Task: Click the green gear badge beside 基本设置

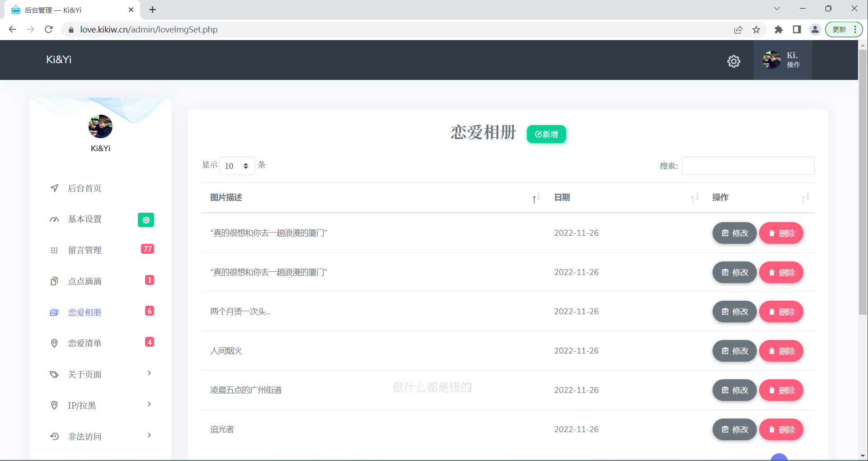Action: coord(145,220)
